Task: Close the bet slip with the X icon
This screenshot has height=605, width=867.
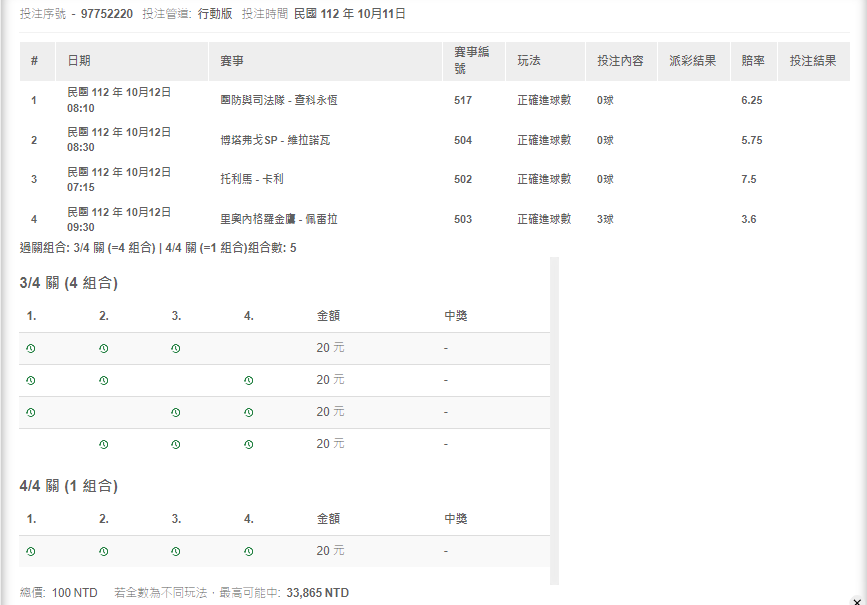Action: click(856, 600)
